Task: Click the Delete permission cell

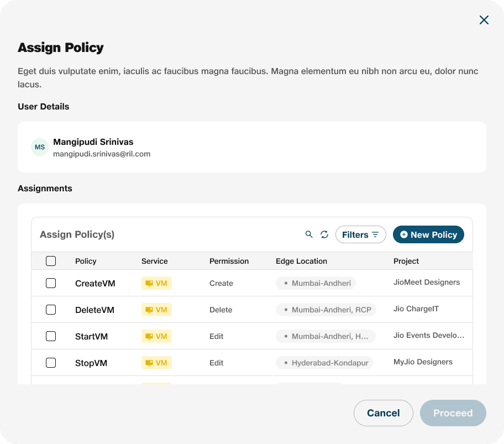Action: click(221, 310)
